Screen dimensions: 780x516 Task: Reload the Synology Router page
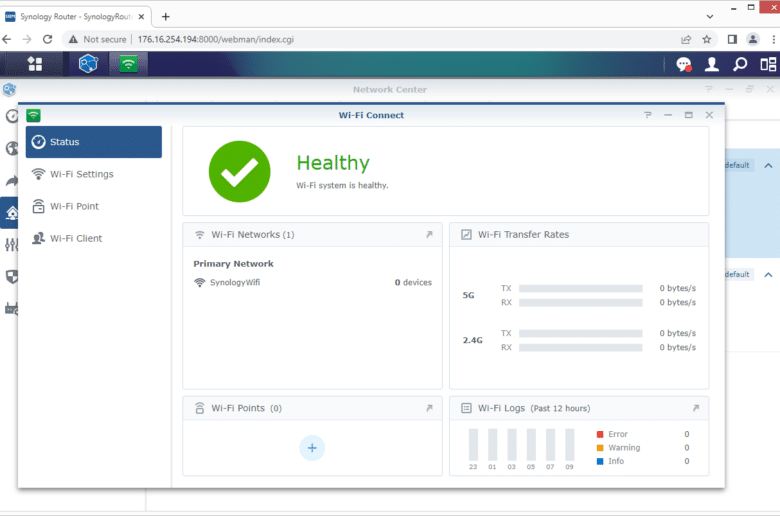47,39
